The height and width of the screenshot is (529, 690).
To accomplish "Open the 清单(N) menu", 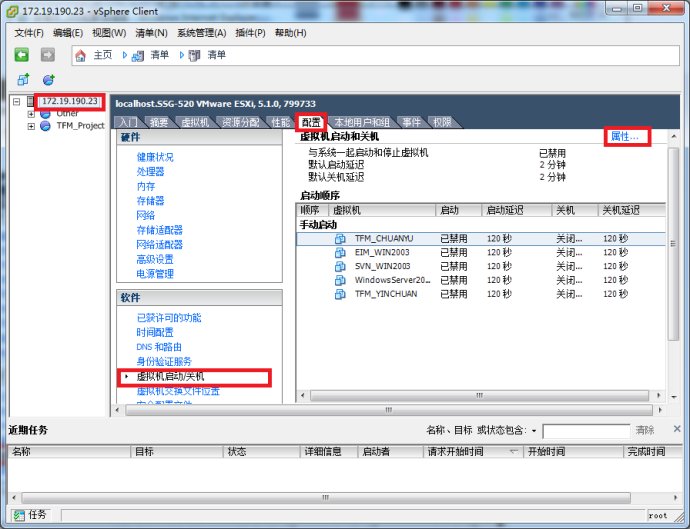I will (x=151, y=33).
